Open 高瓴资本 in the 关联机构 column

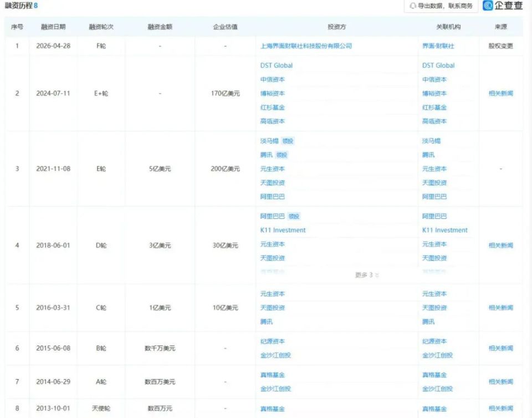click(x=434, y=121)
